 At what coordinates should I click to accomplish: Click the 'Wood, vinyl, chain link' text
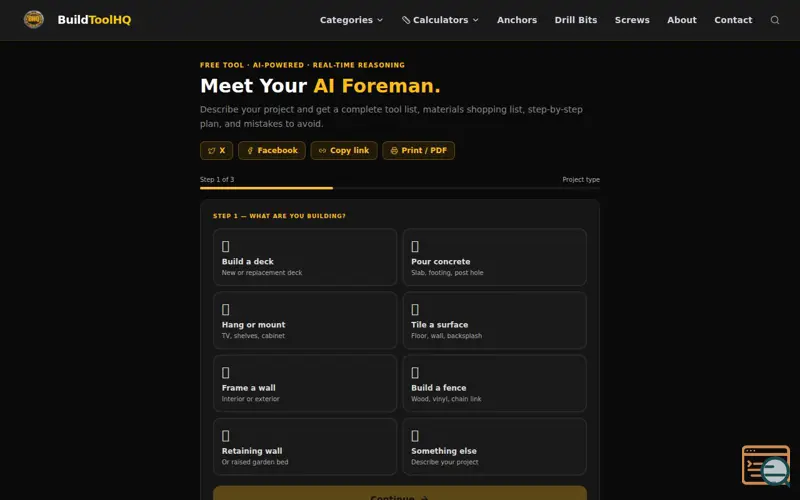[x=446, y=399]
